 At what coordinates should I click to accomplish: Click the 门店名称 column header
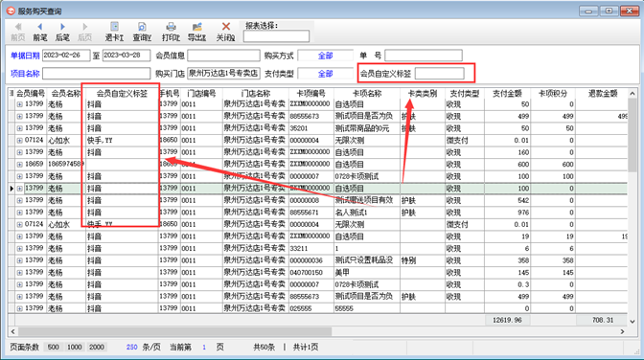[256, 94]
